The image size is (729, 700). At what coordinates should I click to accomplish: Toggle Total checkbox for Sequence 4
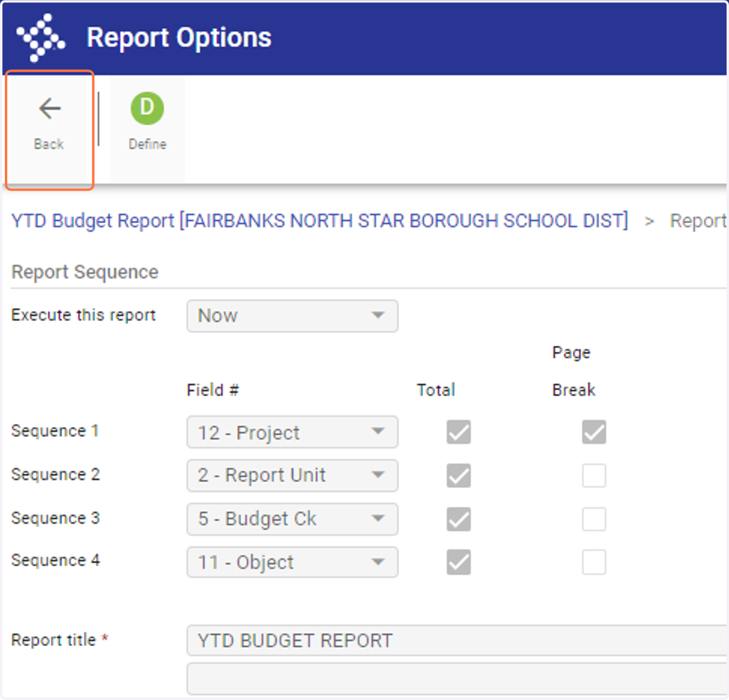(459, 562)
